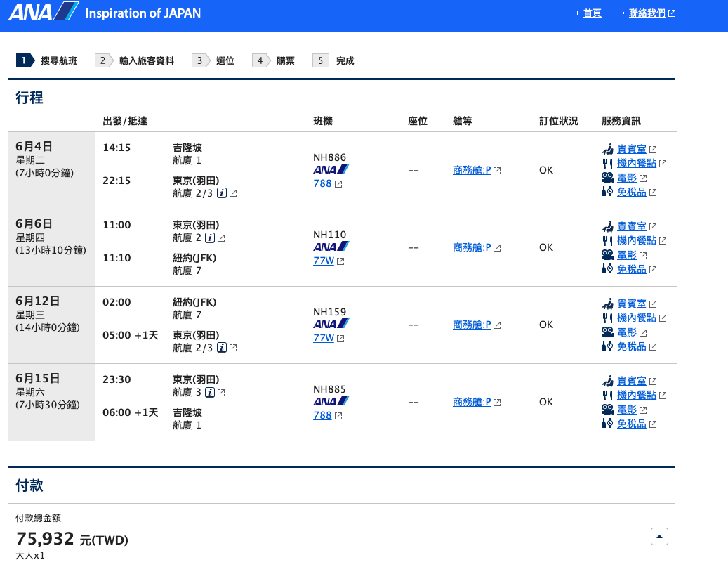Open aircraft 788 link for NH885
The width and height of the screenshot is (728, 567).
tap(322, 415)
